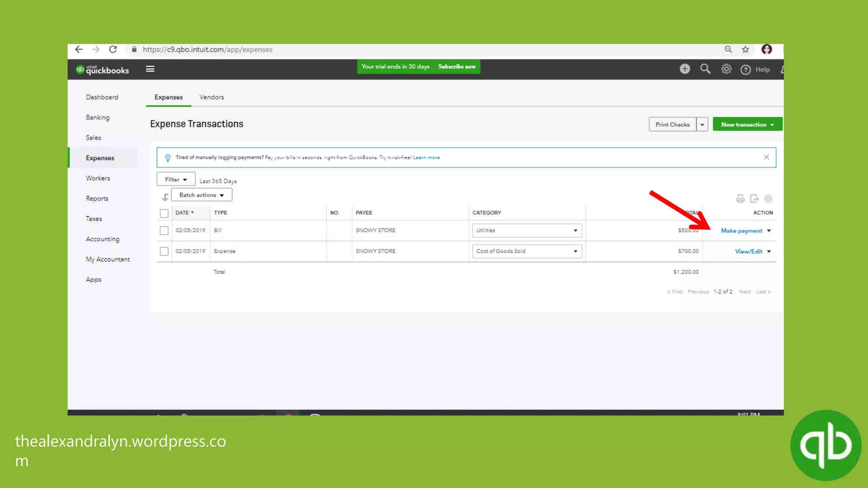Dismiss the bill payment promo banner
Viewport: 868px width, 488px height.
(766, 157)
